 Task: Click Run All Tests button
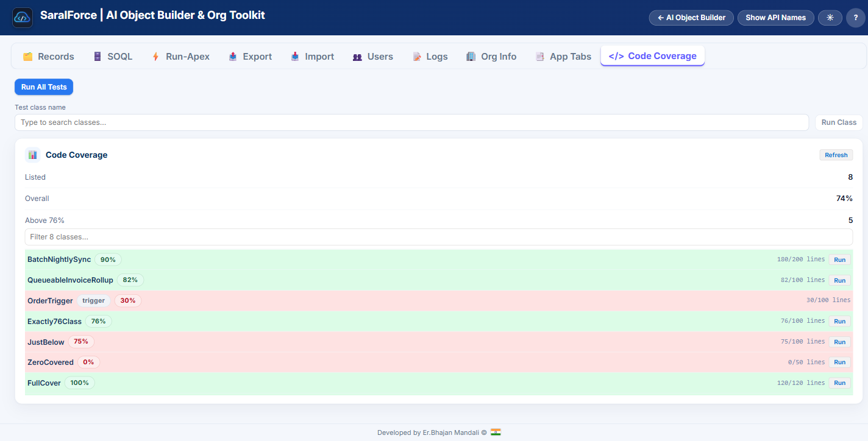[x=44, y=87]
